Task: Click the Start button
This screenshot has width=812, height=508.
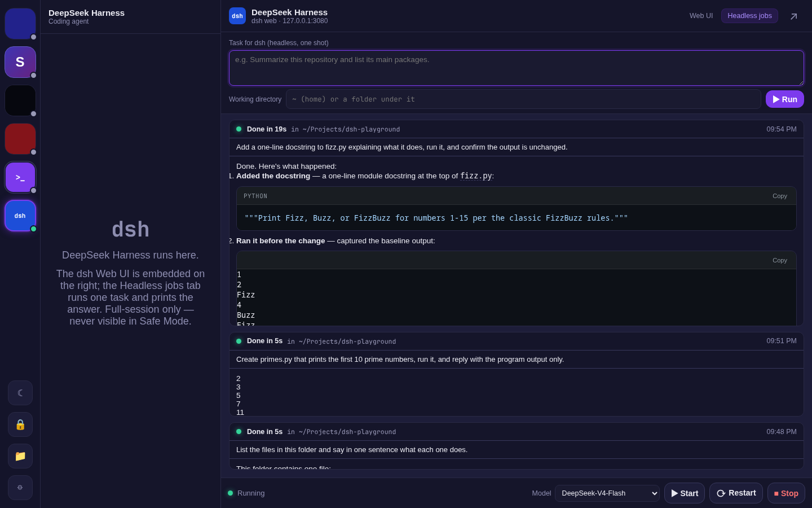Action: pyautogui.click(x=685, y=493)
